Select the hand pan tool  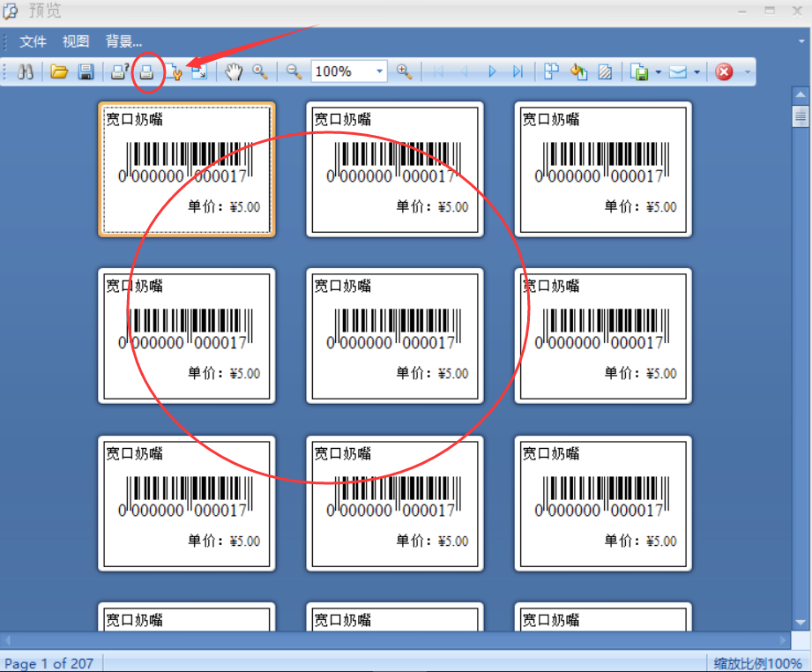[233, 72]
